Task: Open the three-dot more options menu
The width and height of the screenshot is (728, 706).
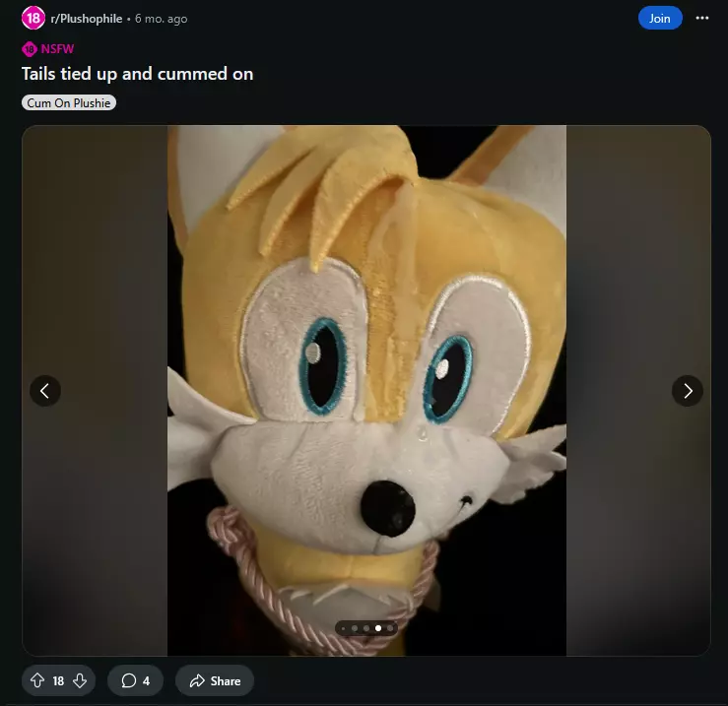Action: (x=702, y=18)
